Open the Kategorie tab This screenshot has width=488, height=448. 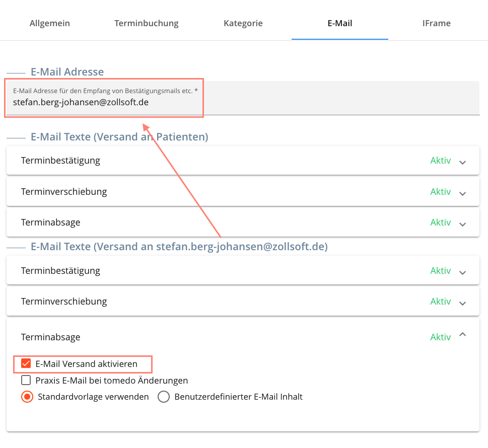point(243,23)
